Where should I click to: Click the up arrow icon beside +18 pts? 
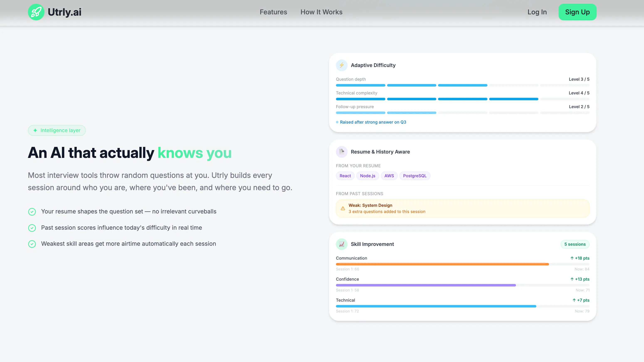tap(572, 258)
